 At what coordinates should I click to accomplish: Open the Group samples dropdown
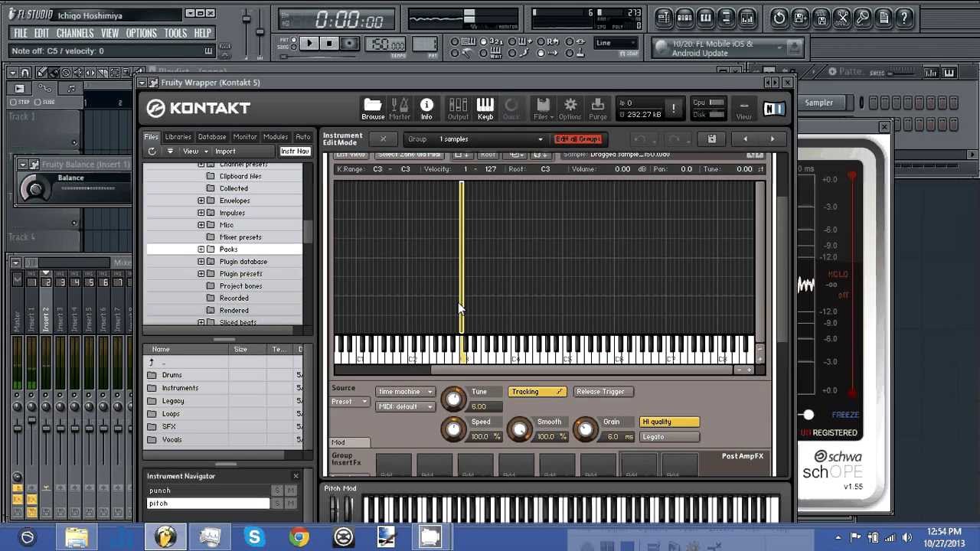pyautogui.click(x=490, y=139)
